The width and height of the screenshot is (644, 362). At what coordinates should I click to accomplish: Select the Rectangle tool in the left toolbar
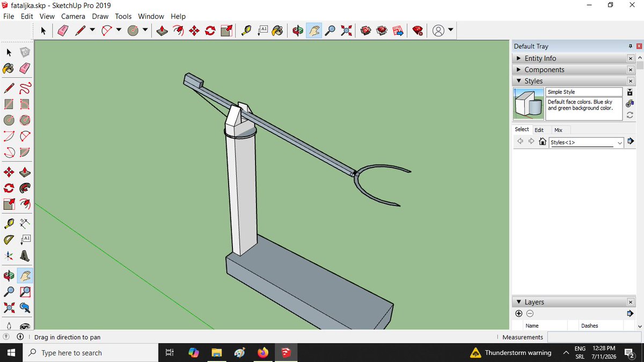9,104
